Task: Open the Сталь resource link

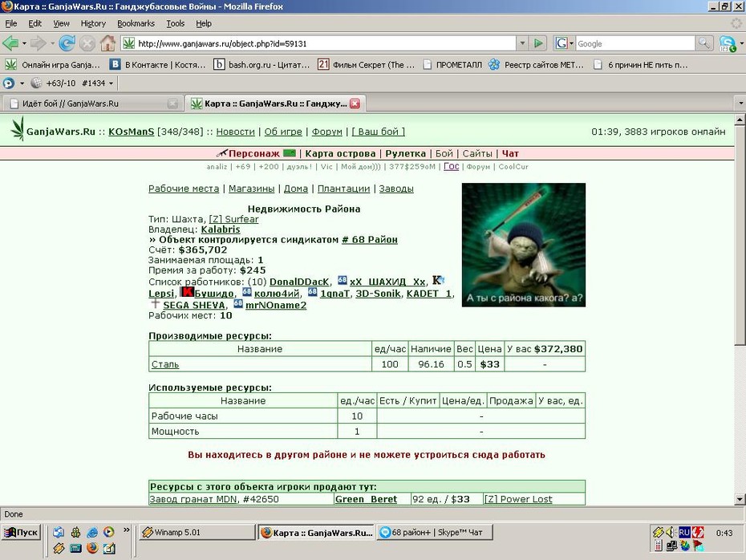Action: pos(165,364)
